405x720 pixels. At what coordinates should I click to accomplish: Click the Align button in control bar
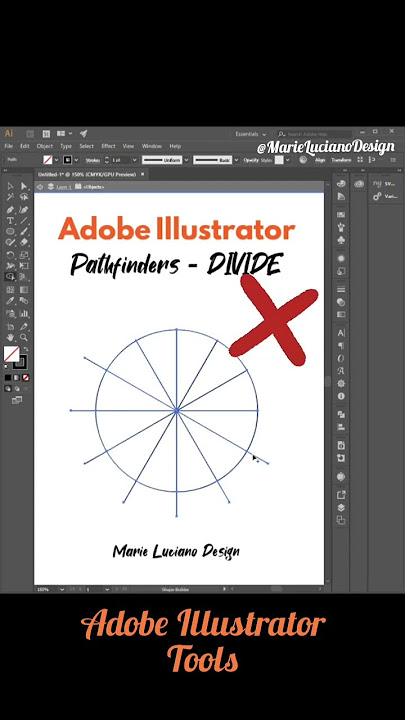(x=320, y=160)
